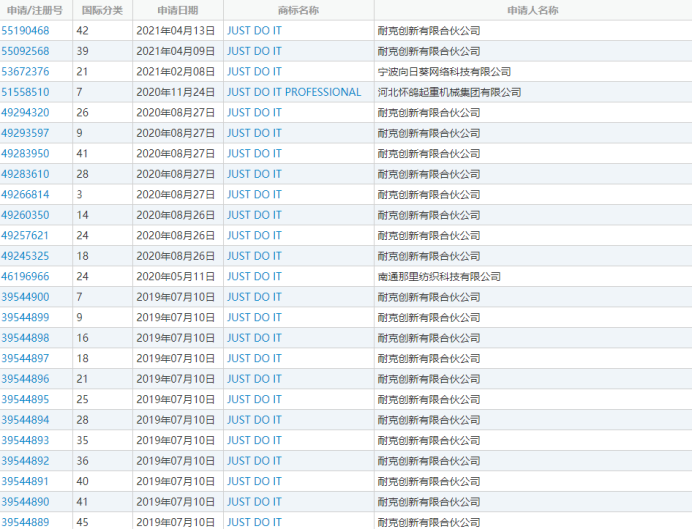Open registration number 55190468 link

25,30
